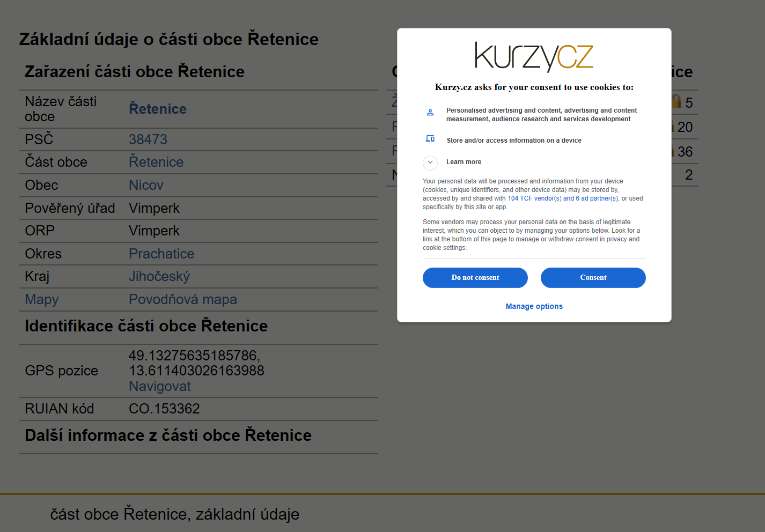Viewport: 765px width, 532px height.
Task: Open the Část obce Řetenice link
Action: 156,162
